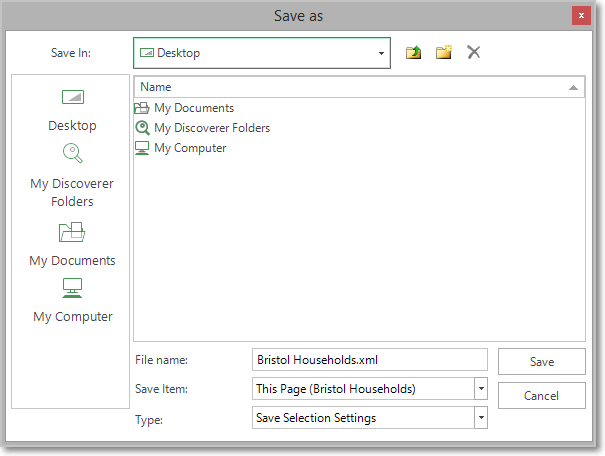Select the Desktop shortcut icon in sidebar
The height and width of the screenshot is (456, 605).
tap(73, 97)
